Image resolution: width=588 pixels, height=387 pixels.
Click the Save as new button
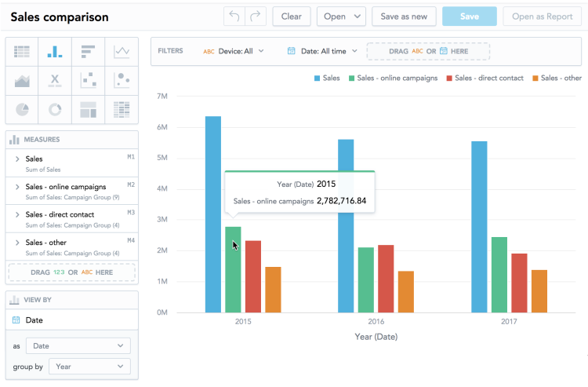(x=404, y=16)
